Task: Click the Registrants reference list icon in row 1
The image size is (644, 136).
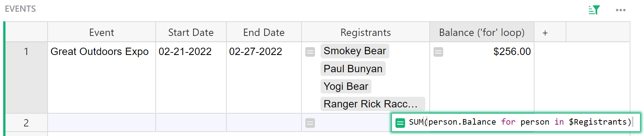Action: [x=310, y=52]
